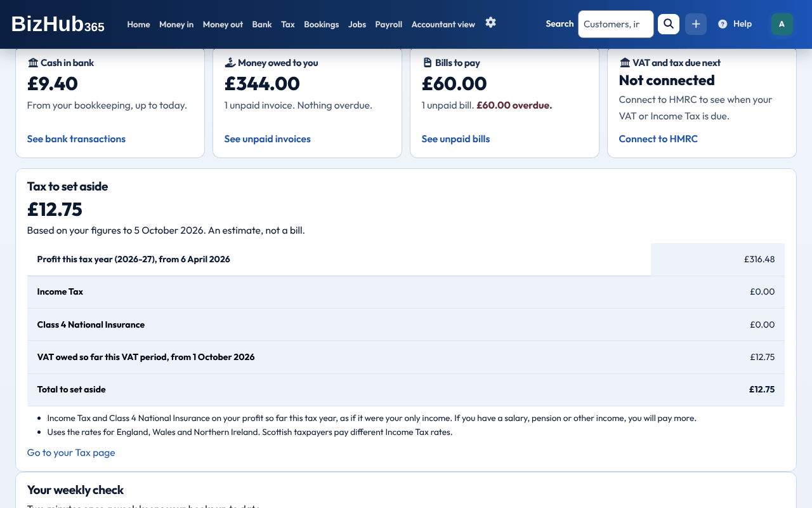The width and height of the screenshot is (812, 508).
Task: Open the Payroll menu
Action: [x=389, y=24]
